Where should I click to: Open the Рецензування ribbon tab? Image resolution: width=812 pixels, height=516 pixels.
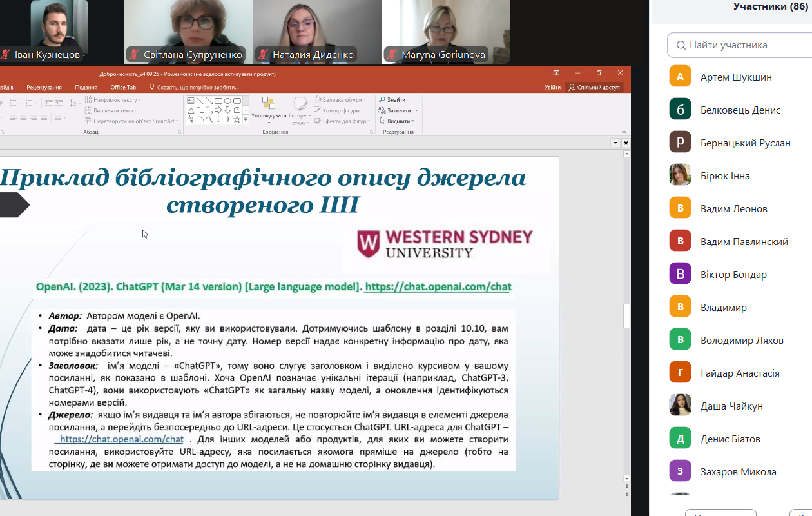44,87
